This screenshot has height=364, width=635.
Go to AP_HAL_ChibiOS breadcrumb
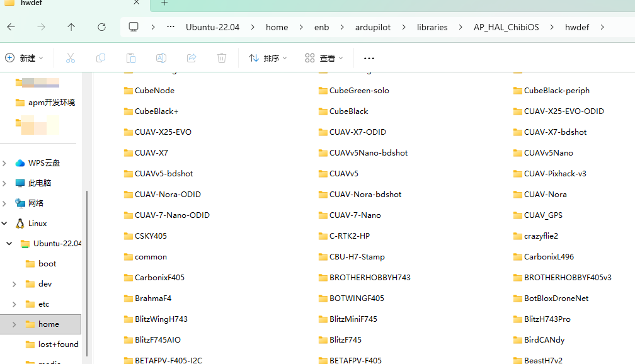[506, 27]
